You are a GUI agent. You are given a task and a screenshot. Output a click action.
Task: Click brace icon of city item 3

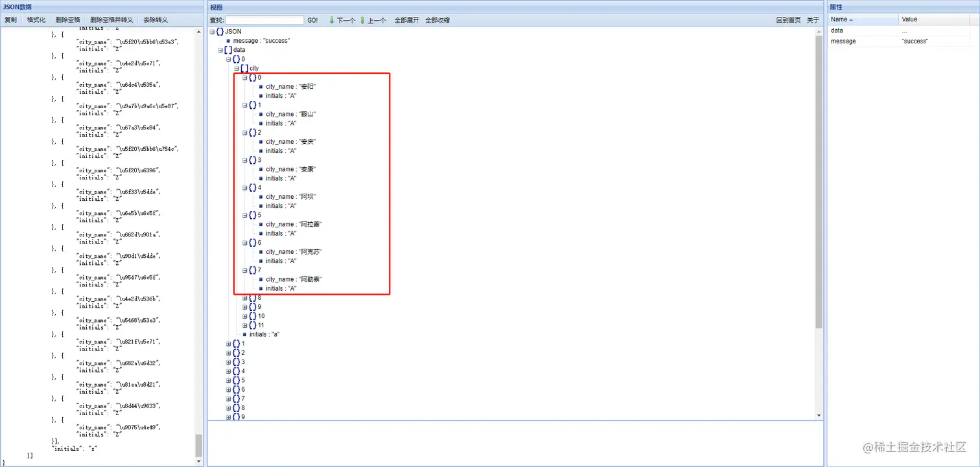click(253, 160)
